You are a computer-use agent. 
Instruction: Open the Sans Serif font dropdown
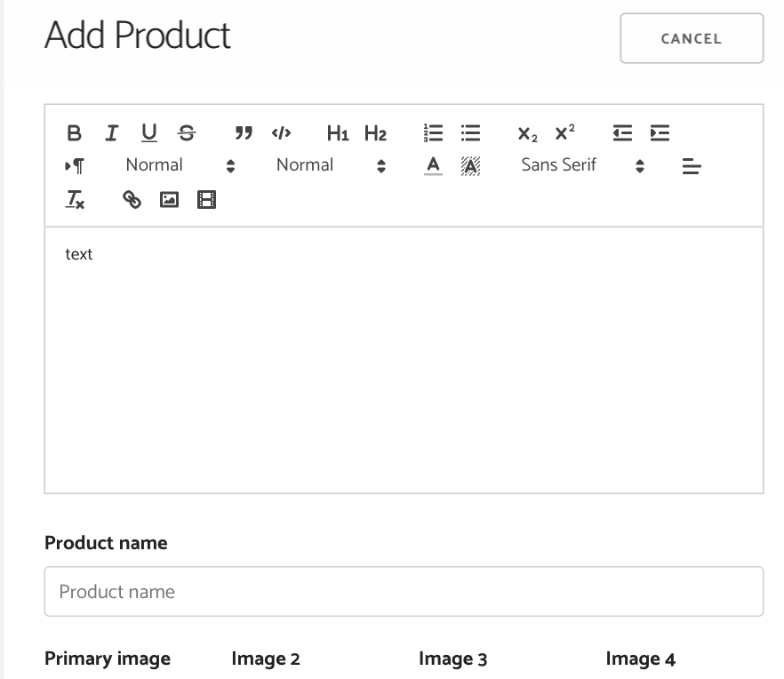[583, 165]
